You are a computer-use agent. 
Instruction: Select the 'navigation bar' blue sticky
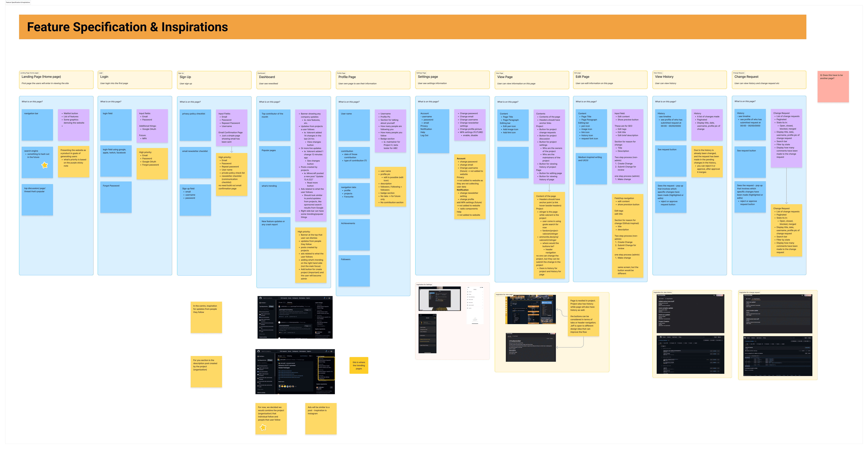coord(37,125)
